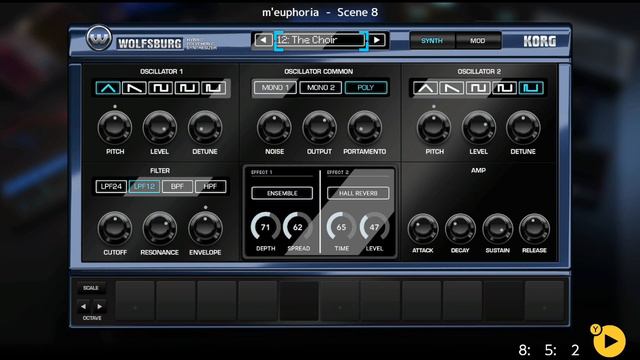Adjust Oscillator 2 Detune knob
Screen dimensions: 640x360
pos(523,128)
